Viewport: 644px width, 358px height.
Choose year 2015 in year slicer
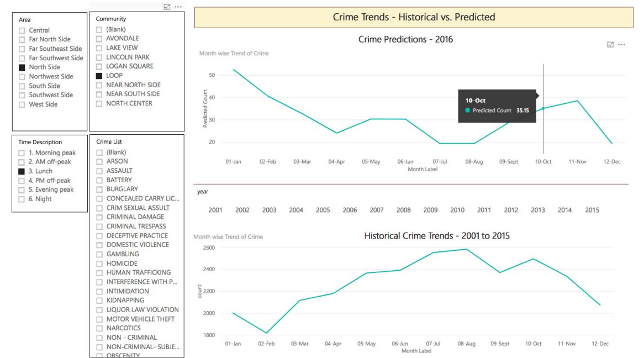coord(592,210)
